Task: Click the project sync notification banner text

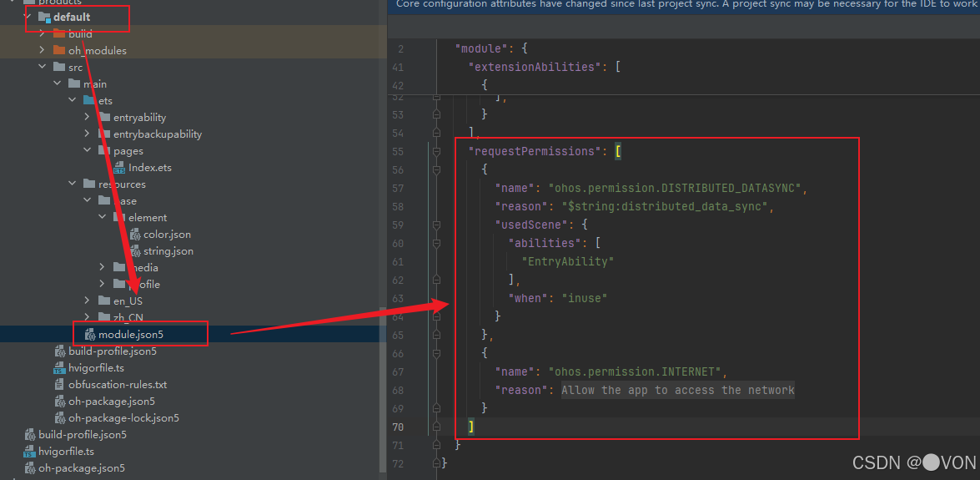Action: [687, 3]
